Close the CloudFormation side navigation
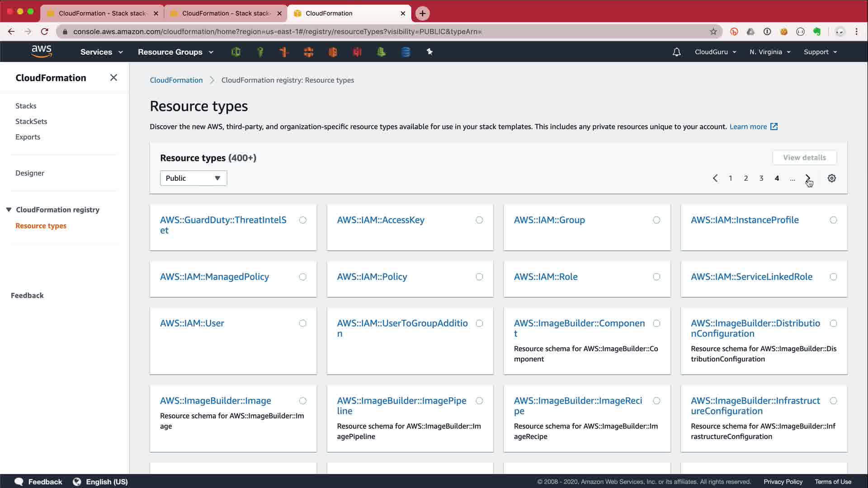The width and height of the screenshot is (868, 488). pyautogui.click(x=113, y=78)
